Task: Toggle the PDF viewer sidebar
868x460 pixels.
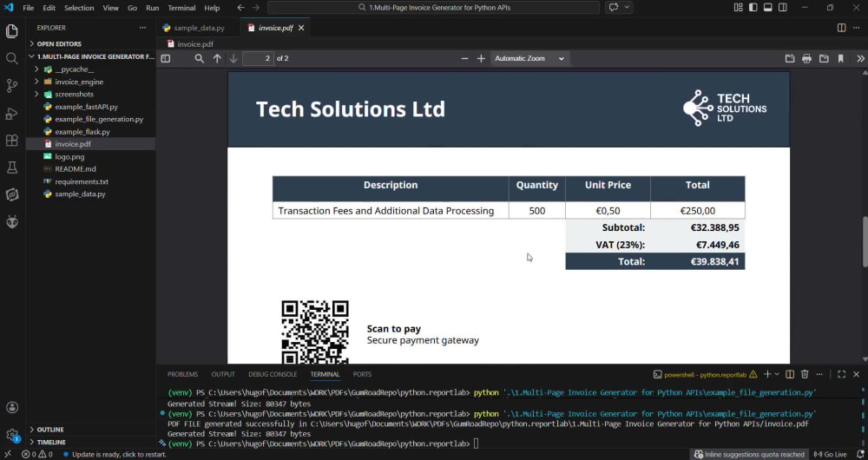Action: coord(166,58)
